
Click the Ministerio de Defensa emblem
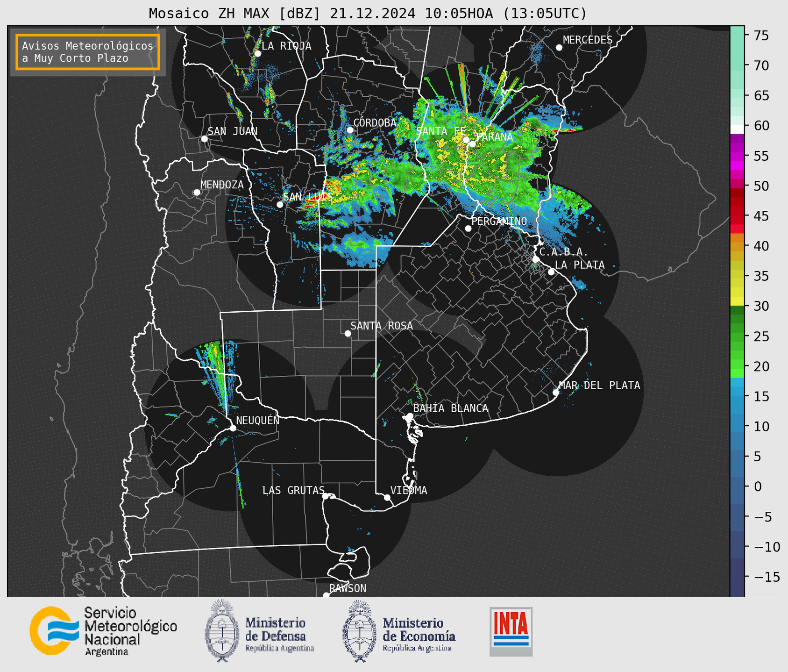(221, 630)
